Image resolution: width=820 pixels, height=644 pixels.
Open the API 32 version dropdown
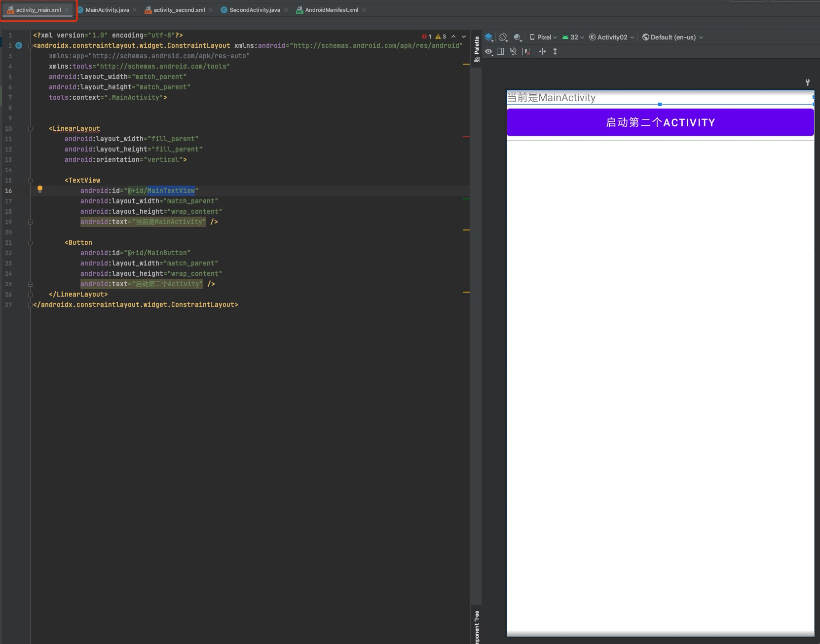[573, 37]
